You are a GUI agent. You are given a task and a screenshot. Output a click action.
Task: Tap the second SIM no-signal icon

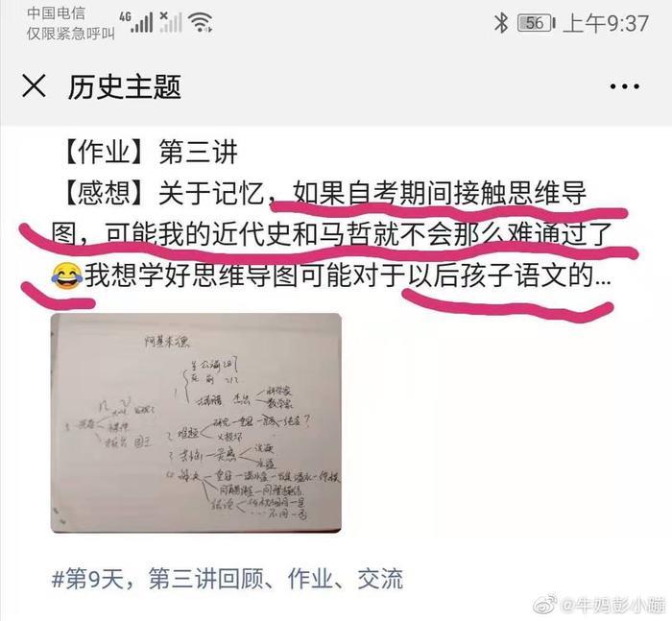tap(171, 22)
